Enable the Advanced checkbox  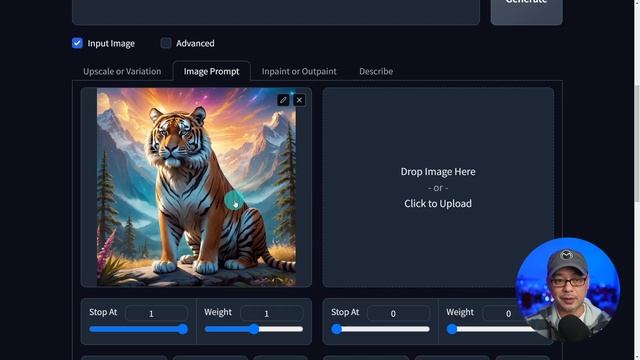pos(166,43)
